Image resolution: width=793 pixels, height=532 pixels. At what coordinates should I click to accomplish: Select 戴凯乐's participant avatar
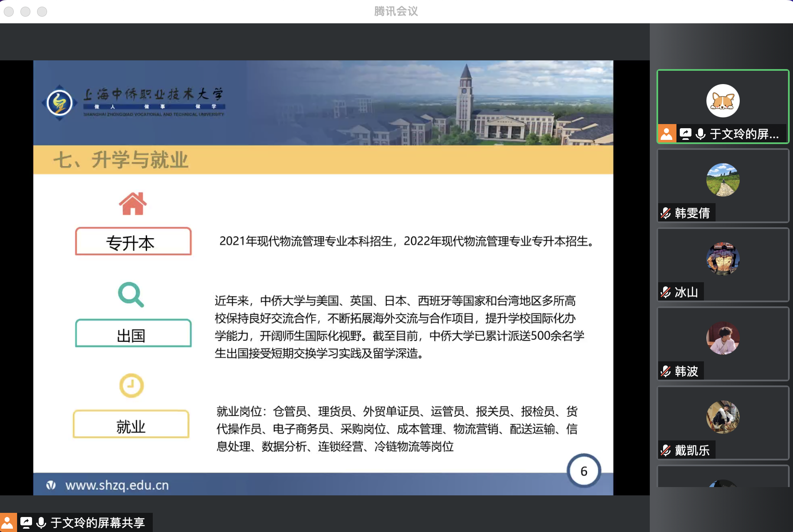click(x=723, y=417)
